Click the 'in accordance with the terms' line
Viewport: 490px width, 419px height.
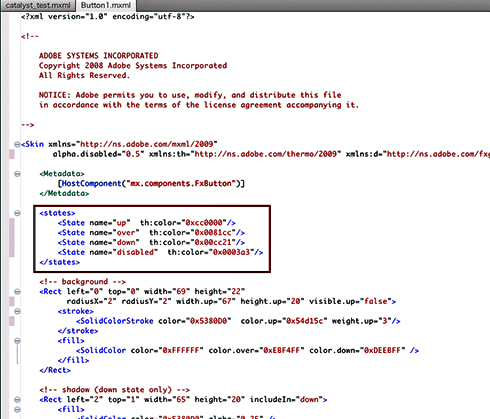coord(199,105)
